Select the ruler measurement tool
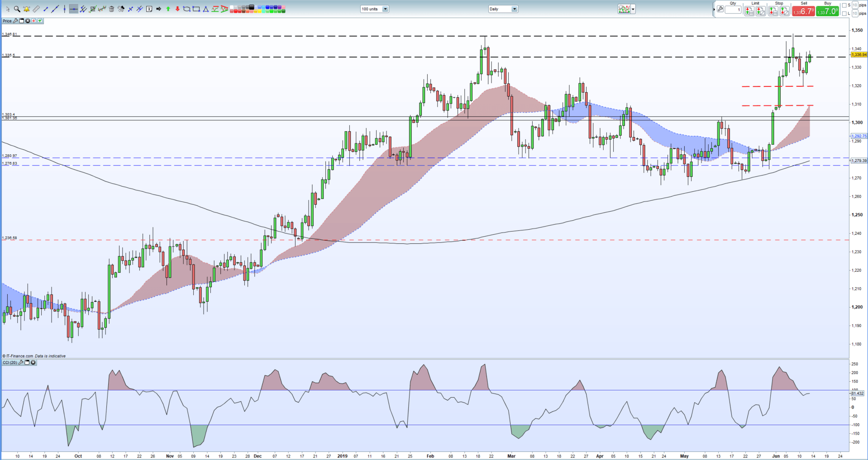Viewport: 868px width, 460px height. [x=36, y=9]
